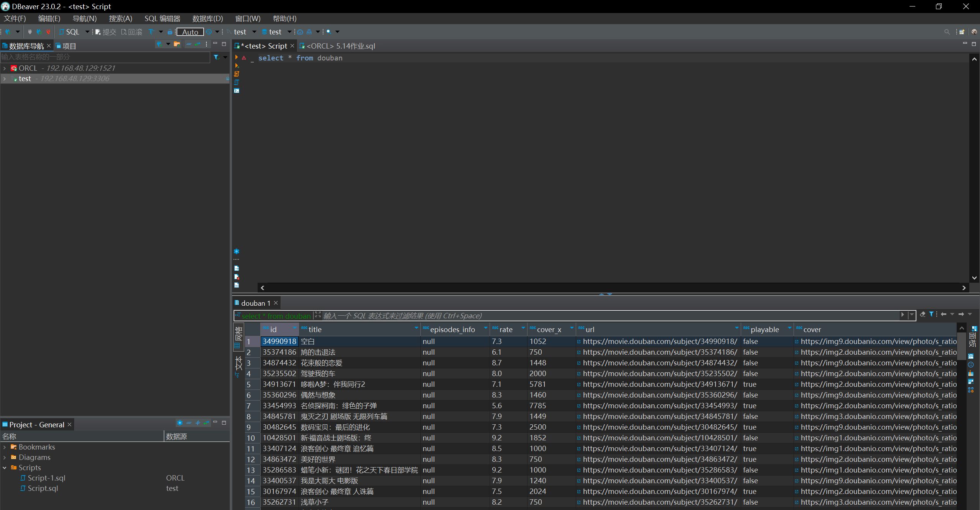Open the id column header dropdown arrow
This screenshot has height=510, width=980.
point(295,328)
